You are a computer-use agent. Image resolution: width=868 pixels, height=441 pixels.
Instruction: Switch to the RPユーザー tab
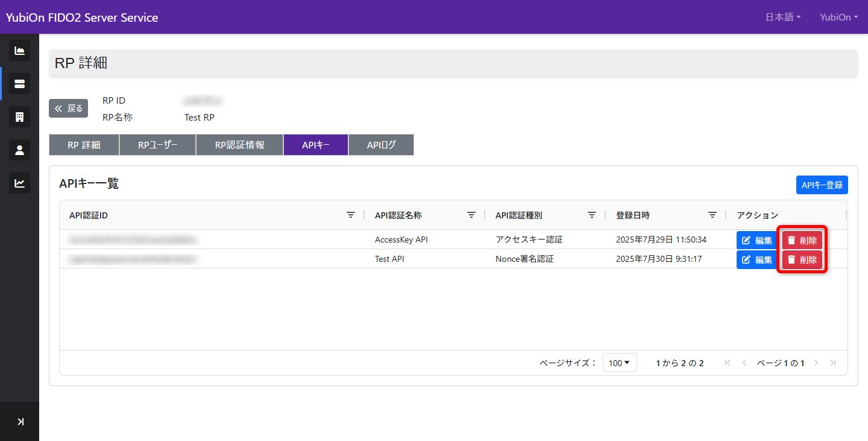157,145
